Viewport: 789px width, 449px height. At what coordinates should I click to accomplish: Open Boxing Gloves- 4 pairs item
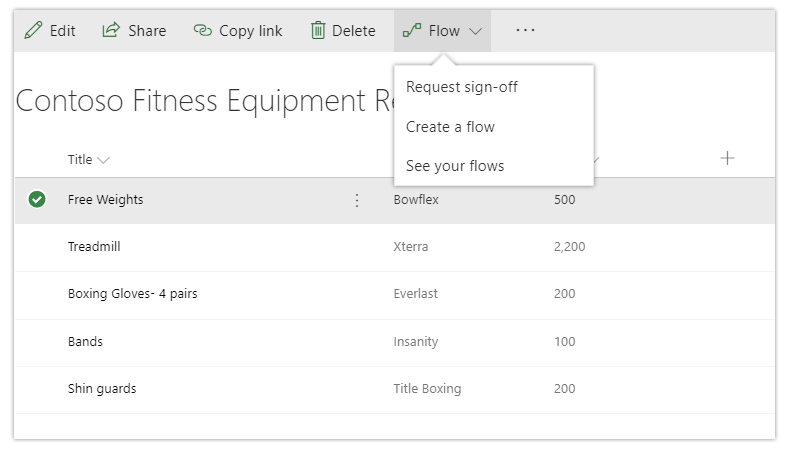[132, 294]
